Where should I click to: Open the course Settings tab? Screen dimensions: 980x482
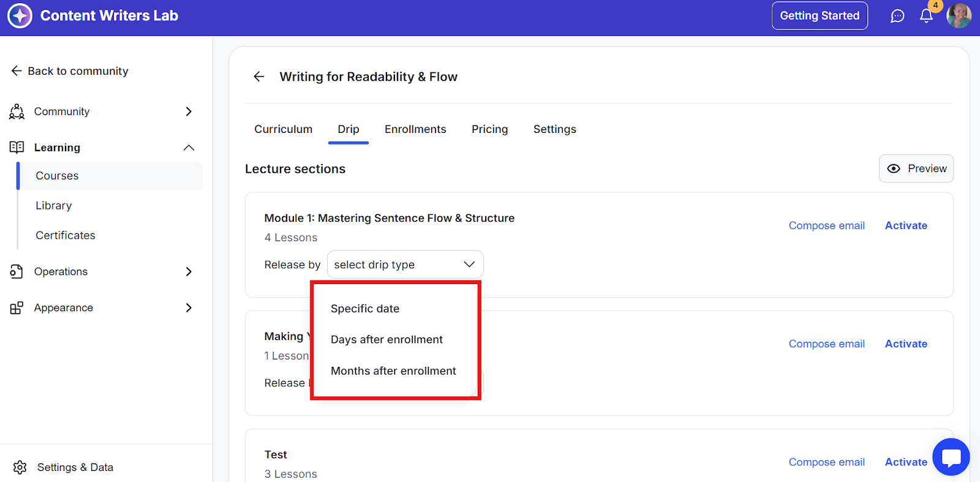click(555, 129)
